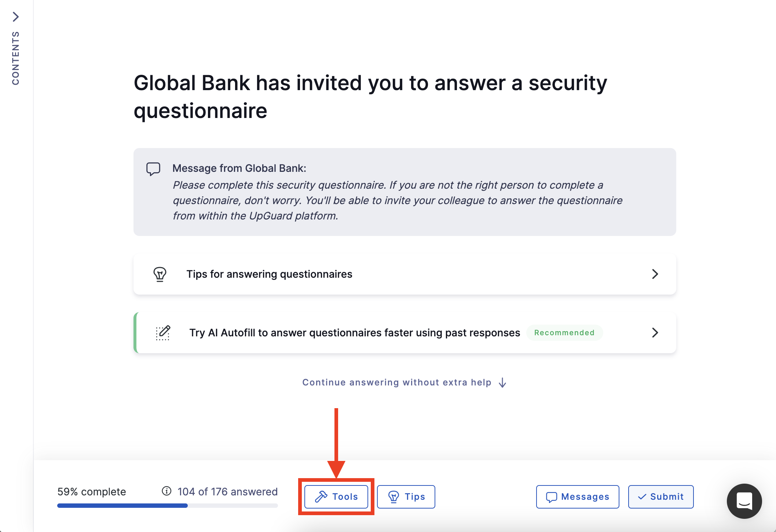The height and width of the screenshot is (532, 776).
Task: Click the checkmark icon inside Submit
Action: [642, 496]
